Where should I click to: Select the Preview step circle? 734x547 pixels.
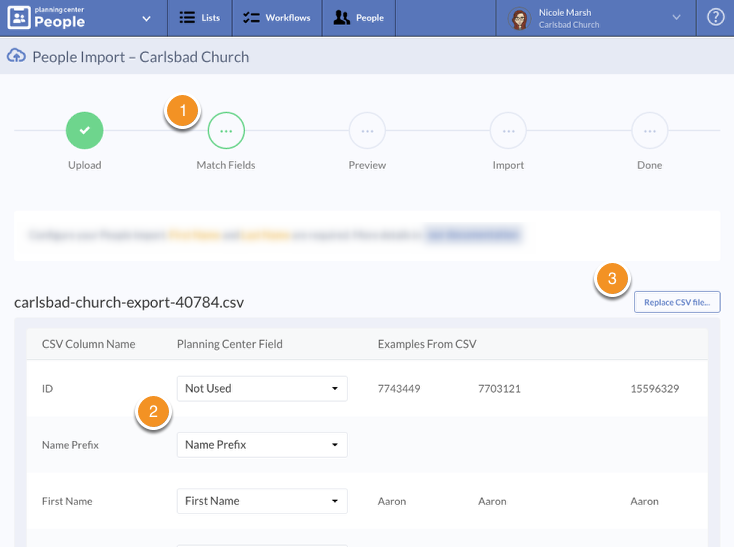367,131
